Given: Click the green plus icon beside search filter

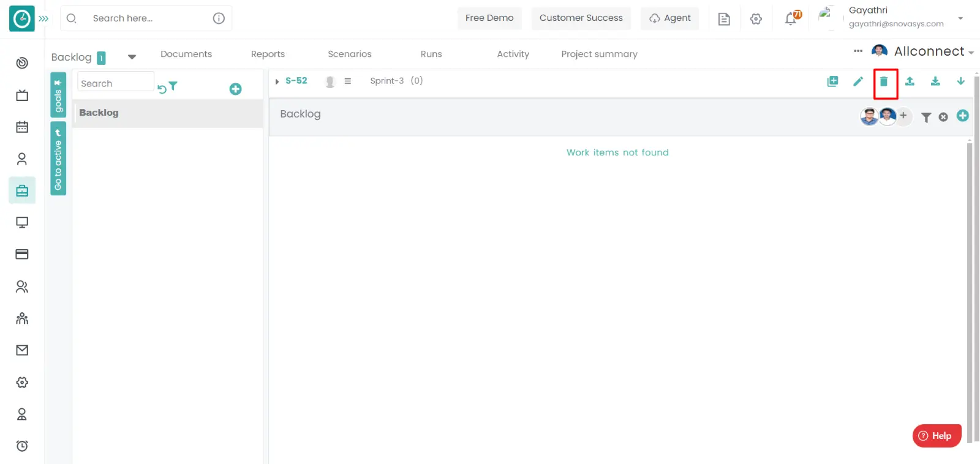Looking at the screenshot, I should (235, 89).
